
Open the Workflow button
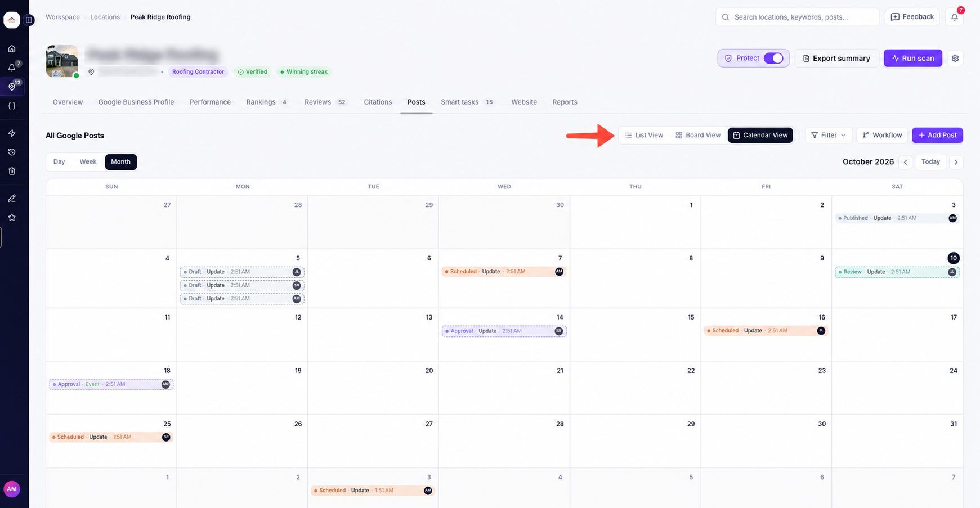coord(882,135)
